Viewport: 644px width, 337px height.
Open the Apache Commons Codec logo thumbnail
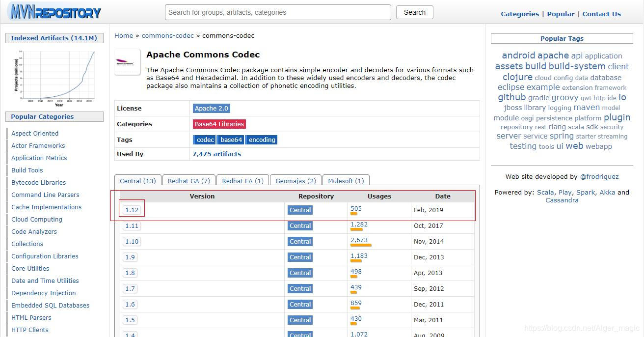127,62
